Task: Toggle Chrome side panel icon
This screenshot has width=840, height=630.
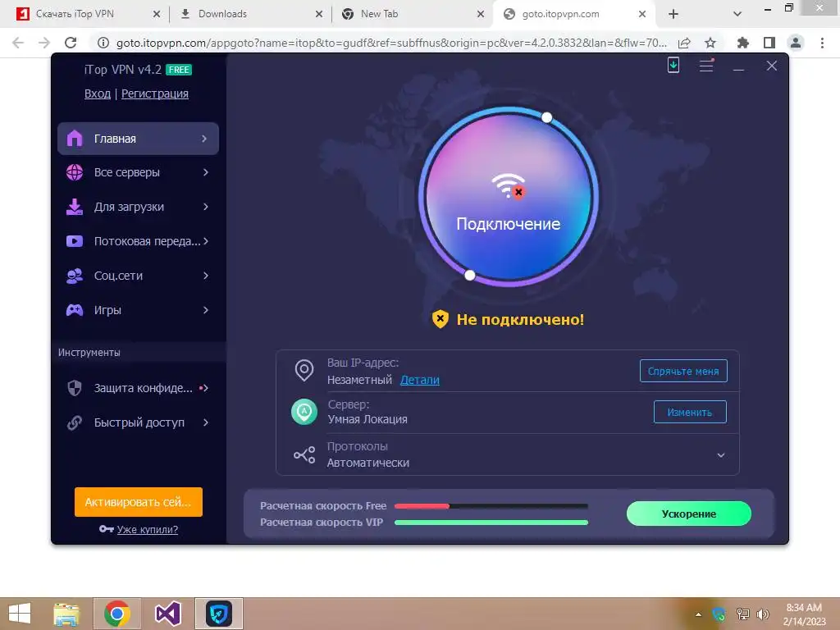Action: (x=769, y=43)
